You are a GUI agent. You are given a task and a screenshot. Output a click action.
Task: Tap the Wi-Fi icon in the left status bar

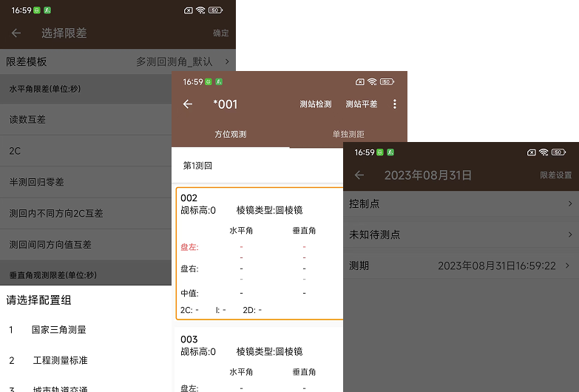tap(200, 10)
